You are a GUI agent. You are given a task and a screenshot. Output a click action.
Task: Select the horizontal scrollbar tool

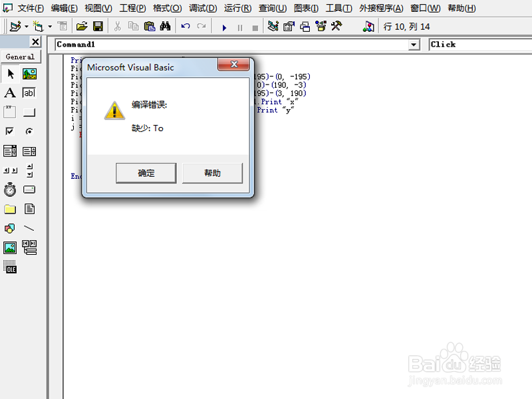pyautogui.click(x=10, y=170)
